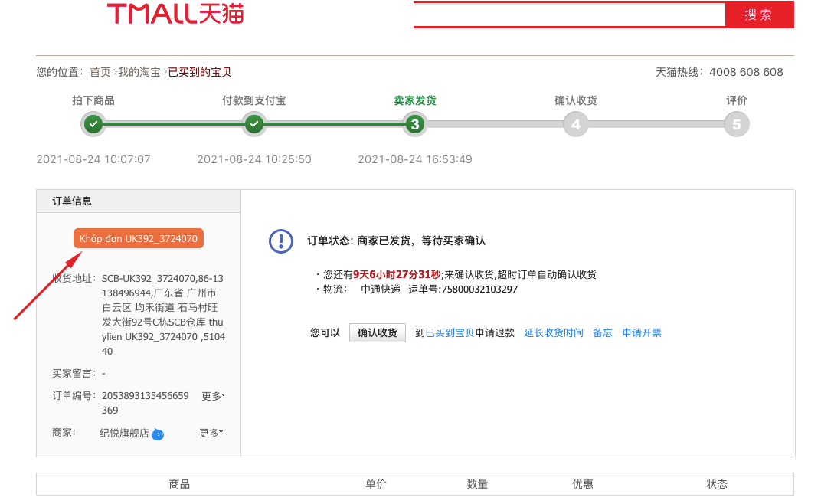Click the 延长收货时间 link
Viewport: 821px width, 504px height.
tap(554, 332)
